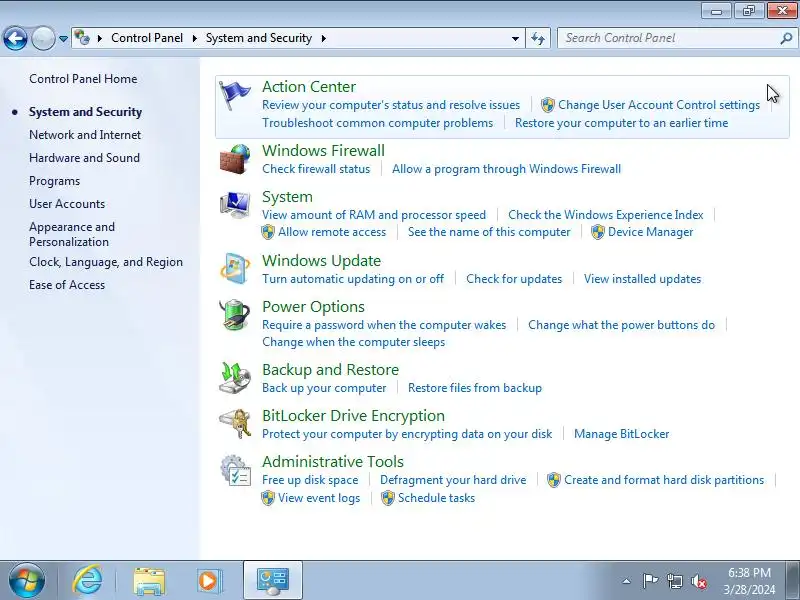
Task: Open the Power Options heading
Action: click(x=313, y=307)
